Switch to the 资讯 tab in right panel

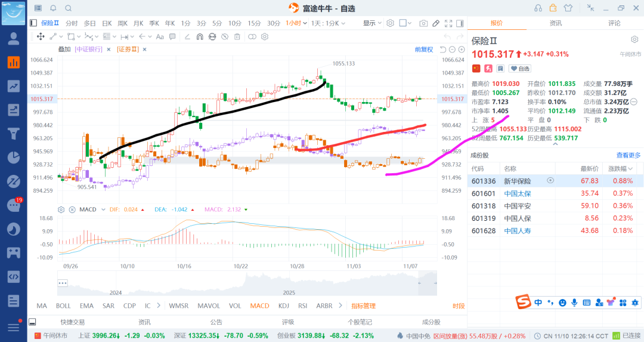[556, 23]
